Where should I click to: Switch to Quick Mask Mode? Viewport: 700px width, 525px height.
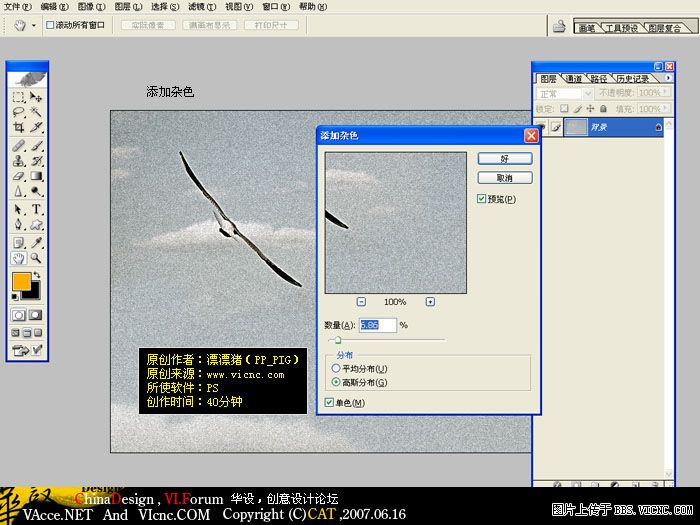(36, 316)
